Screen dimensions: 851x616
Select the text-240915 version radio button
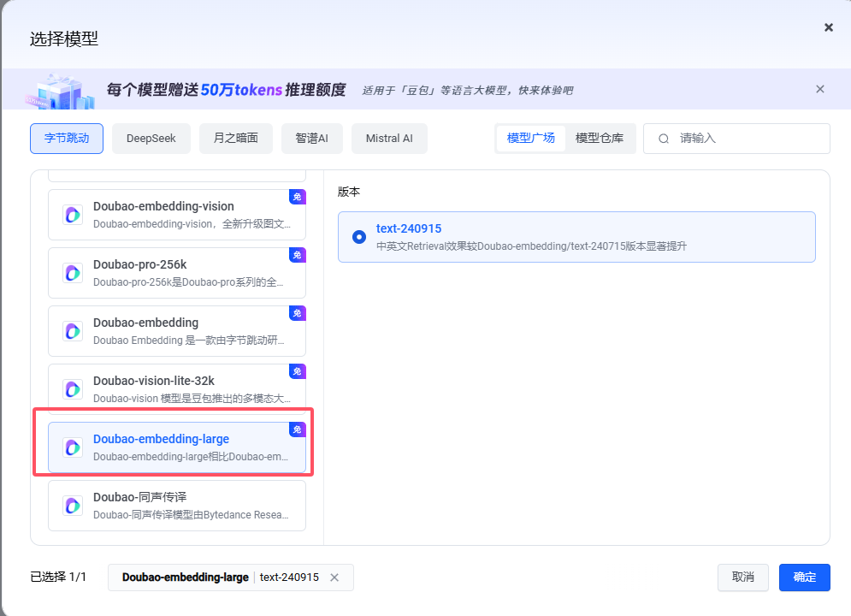(x=358, y=237)
